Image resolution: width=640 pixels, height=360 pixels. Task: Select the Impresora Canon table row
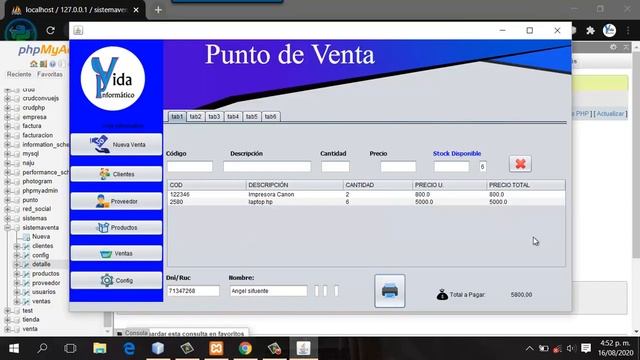[x=366, y=195]
